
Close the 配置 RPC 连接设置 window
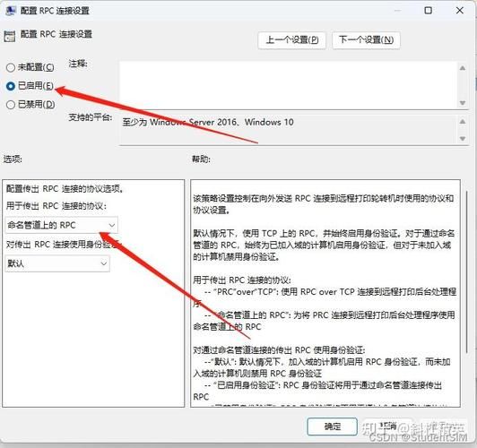[460, 11]
